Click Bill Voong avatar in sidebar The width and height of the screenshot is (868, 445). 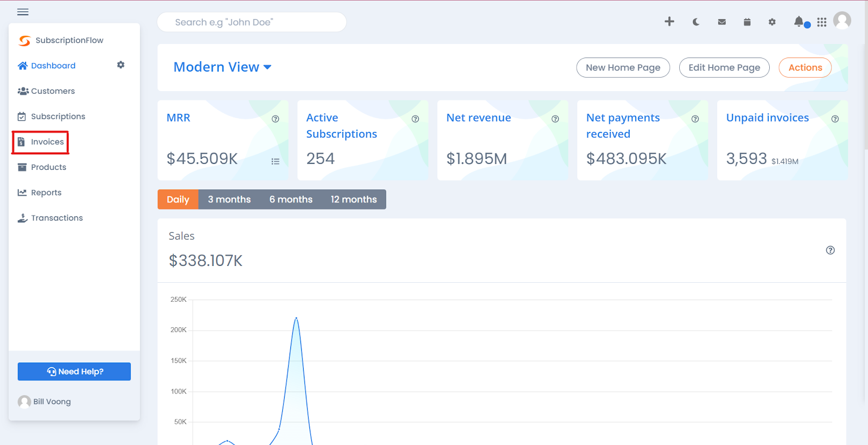pyautogui.click(x=24, y=402)
